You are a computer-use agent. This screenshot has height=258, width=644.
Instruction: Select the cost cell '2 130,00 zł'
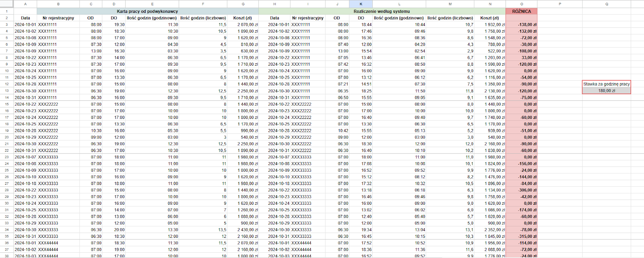coord(490,91)
